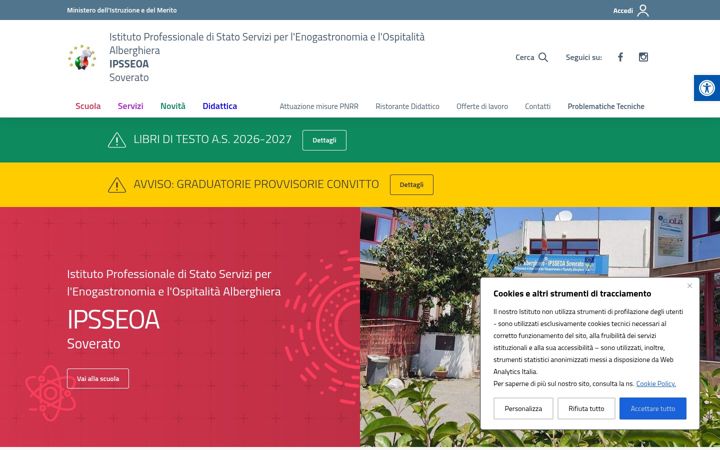Screen dimensions: 720x450
Task: Visit the school's Instagram page icon
Action: pyautogui.click(x=643, y=57)
